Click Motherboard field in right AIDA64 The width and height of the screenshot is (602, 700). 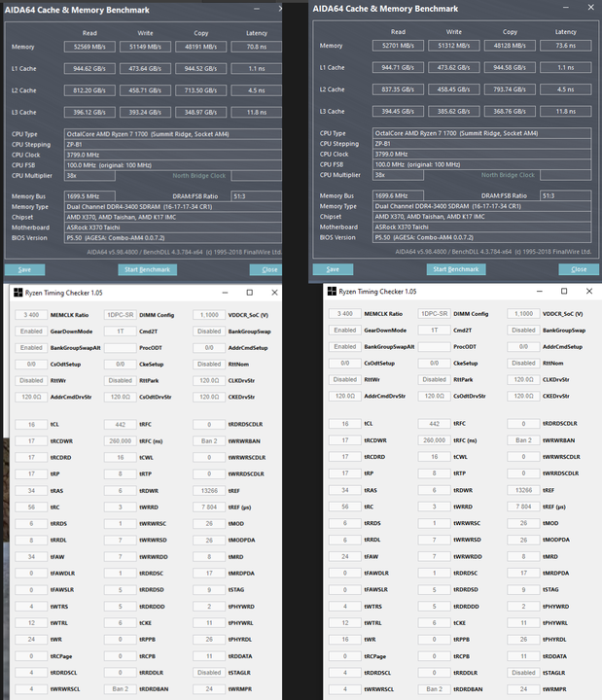click(x=481, y=227)
